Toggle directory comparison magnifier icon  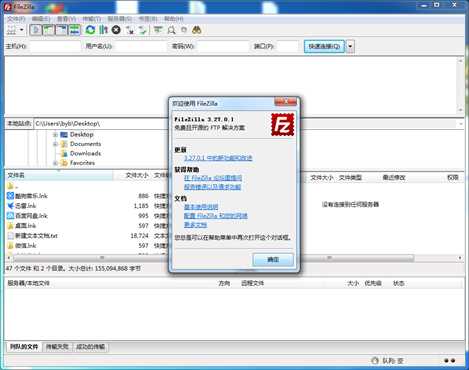(x=171, y=30)
